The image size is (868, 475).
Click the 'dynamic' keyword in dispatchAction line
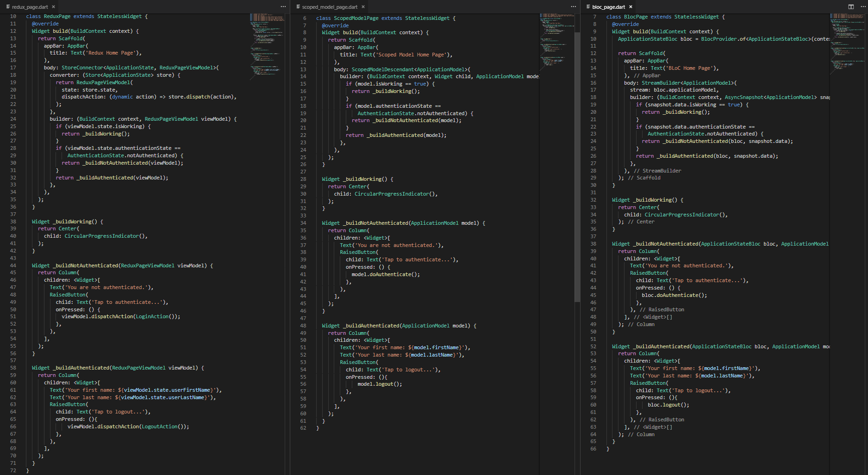[122, 97]
